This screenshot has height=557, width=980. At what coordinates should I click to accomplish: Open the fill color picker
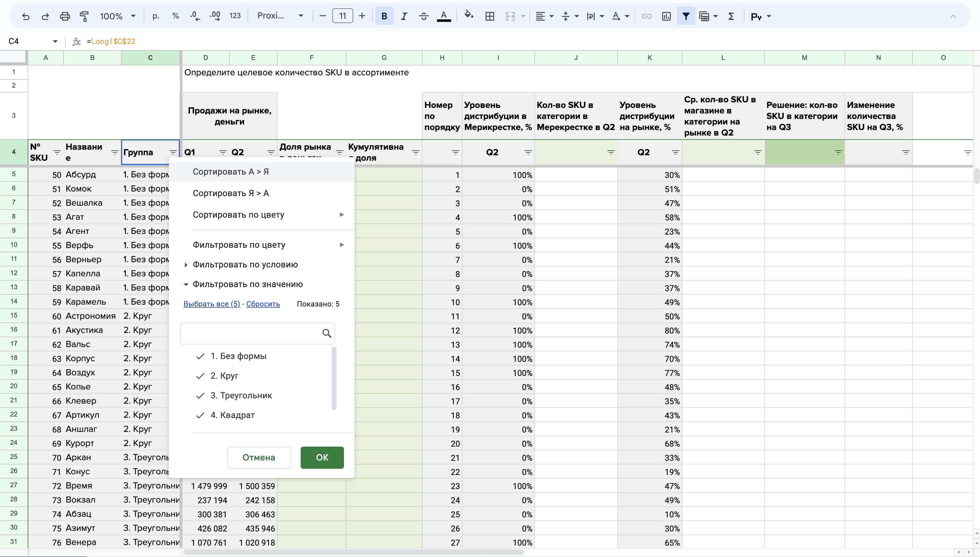(x=469, y=16)
